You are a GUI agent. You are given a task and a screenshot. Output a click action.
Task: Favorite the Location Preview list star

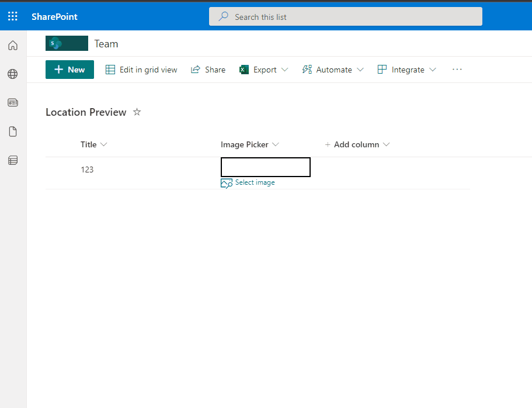pos(137,112)
